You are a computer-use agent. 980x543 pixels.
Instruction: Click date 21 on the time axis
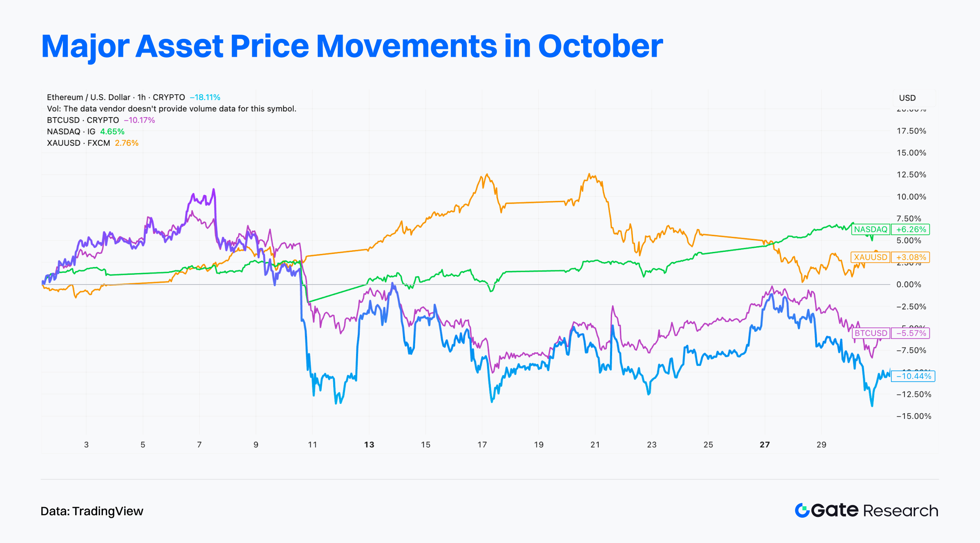point(595,445)
